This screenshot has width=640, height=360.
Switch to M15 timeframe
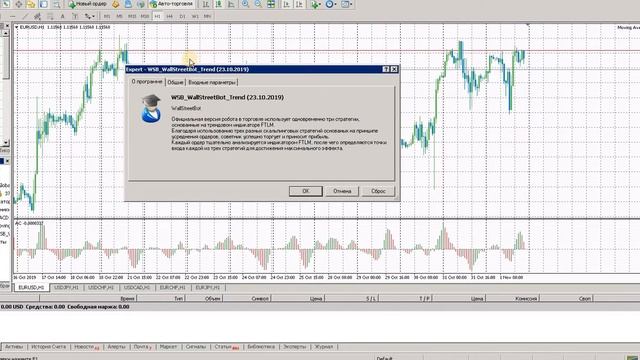point(132,16)
